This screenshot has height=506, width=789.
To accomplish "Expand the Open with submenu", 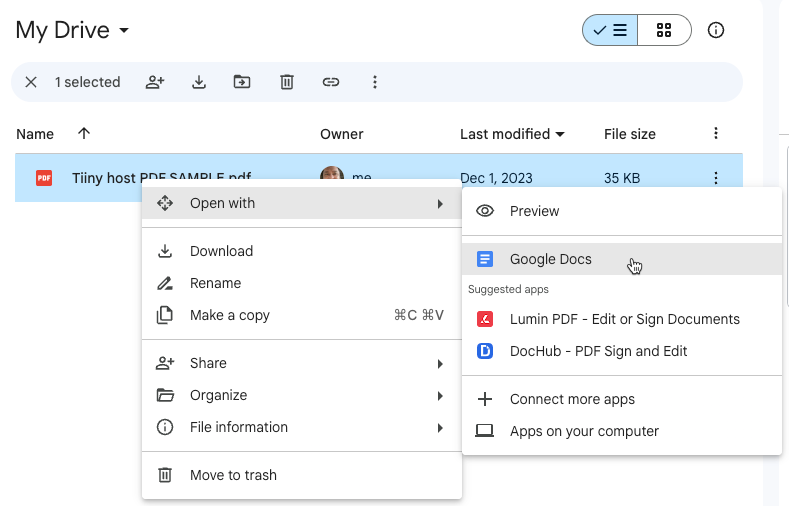I will pos(302,203).
